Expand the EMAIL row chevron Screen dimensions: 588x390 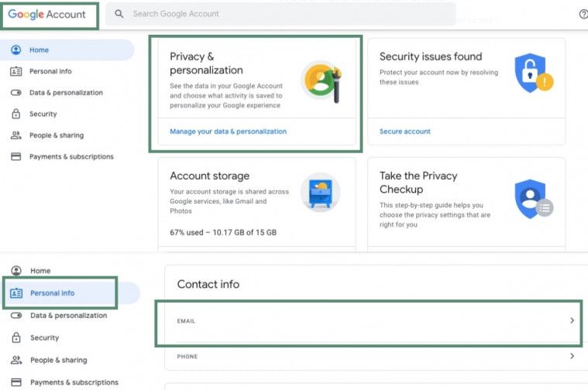[572, 320]
